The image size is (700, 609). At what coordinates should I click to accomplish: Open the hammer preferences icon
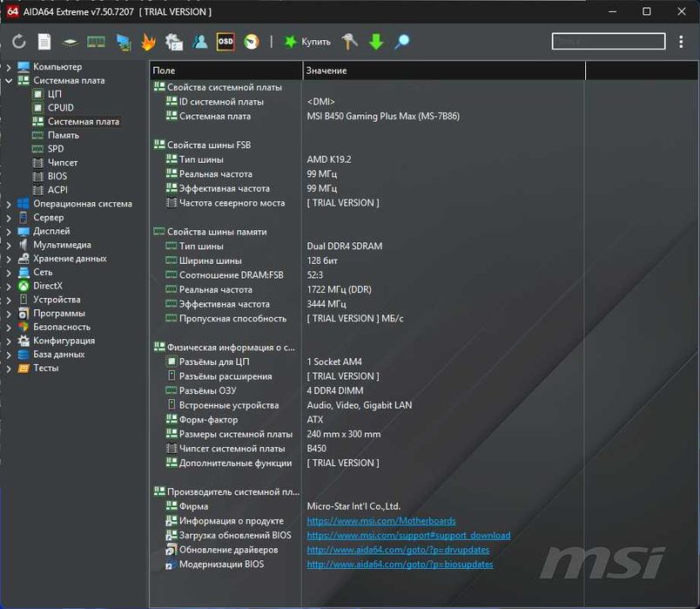click(349, 42)
